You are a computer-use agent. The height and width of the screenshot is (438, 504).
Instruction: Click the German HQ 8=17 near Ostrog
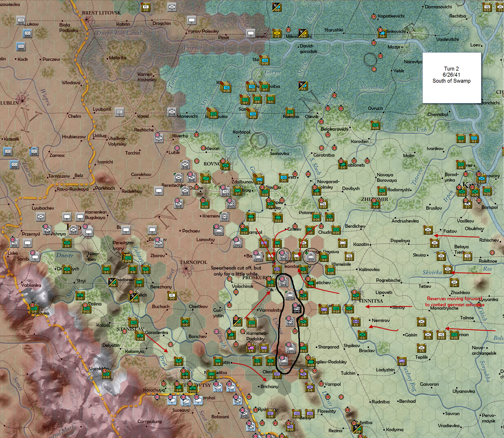(225, 192)
